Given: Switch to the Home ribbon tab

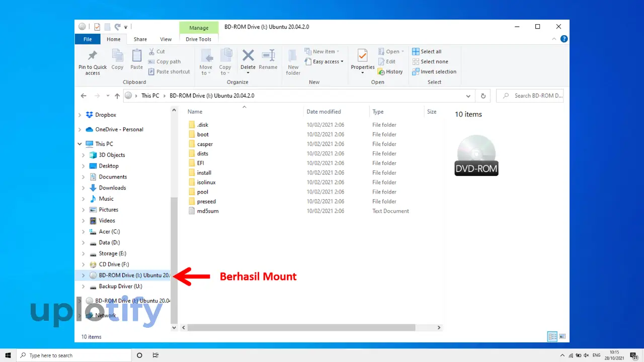Looking at the screenshot, I should 114,39.
